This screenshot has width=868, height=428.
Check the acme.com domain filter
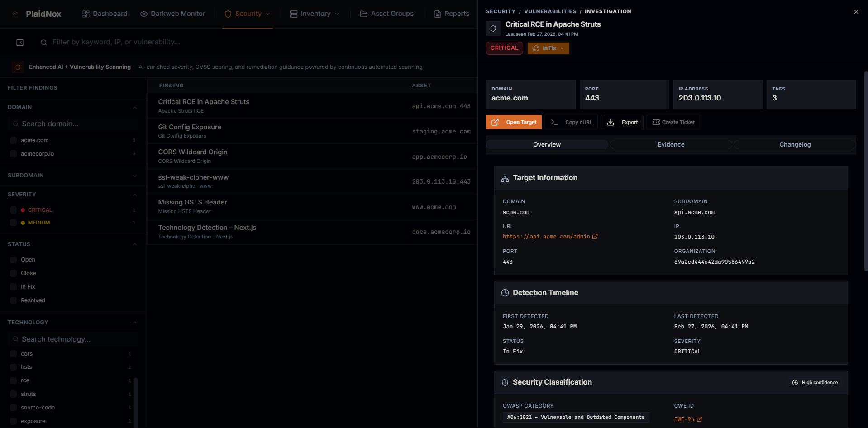point(14,140)
